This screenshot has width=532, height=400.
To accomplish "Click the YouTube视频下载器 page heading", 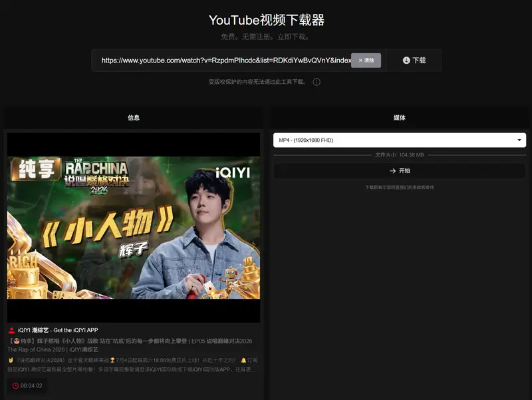I will point(267,21).
